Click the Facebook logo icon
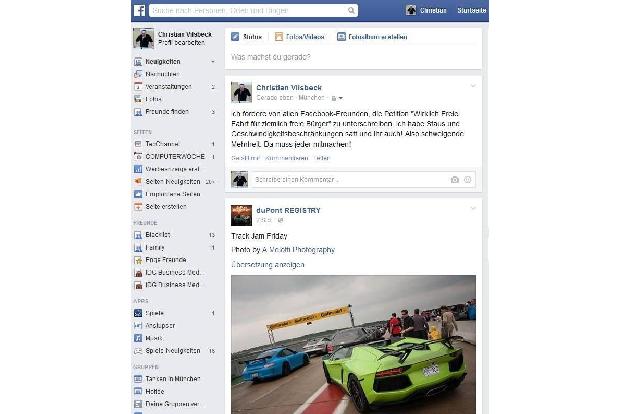The image size is (621, 414). (x=139, y=10)
